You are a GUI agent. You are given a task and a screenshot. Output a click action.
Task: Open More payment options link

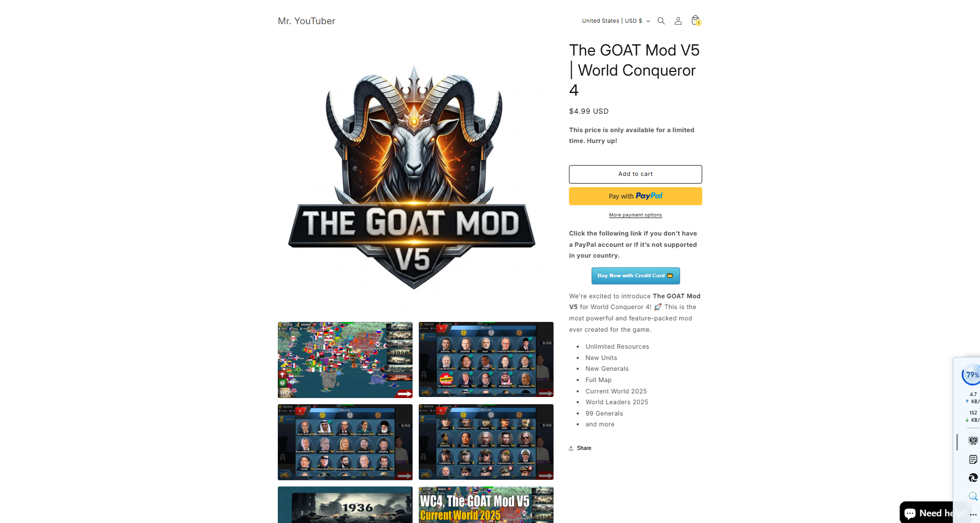(635, 215)
